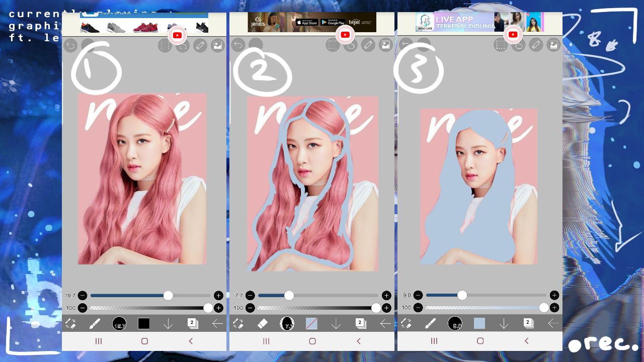Viewport: 644px width, 362px height.
Task: Tap the canvas image icon in screenshot 3
Action: 553,45
